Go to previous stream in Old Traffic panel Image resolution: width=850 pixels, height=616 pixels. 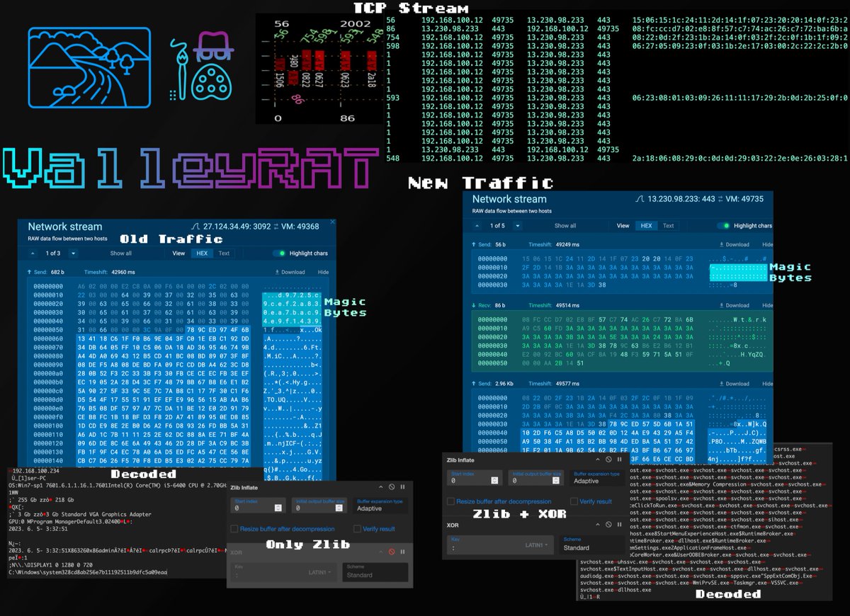coord(34,253)
